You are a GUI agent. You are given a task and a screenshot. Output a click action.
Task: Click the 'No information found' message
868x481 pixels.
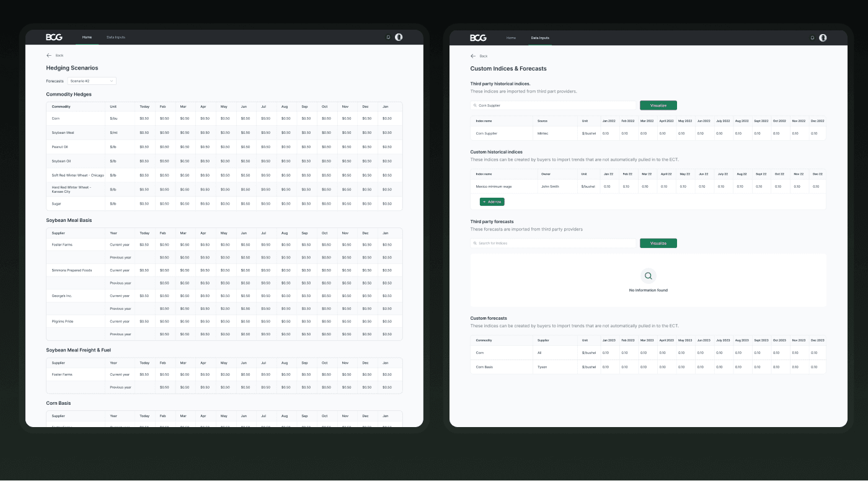point(648,290)
